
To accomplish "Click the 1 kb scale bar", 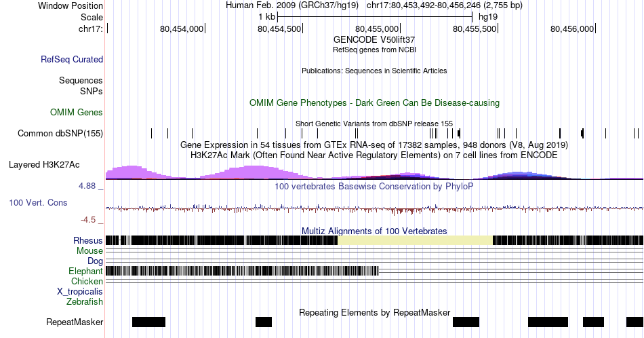I will tap(375, 17).
